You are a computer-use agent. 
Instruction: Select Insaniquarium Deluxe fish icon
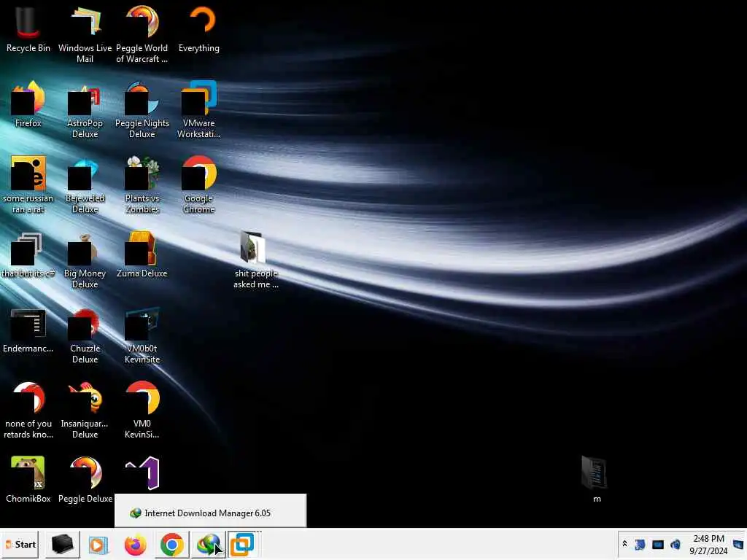tap(85, 411)
